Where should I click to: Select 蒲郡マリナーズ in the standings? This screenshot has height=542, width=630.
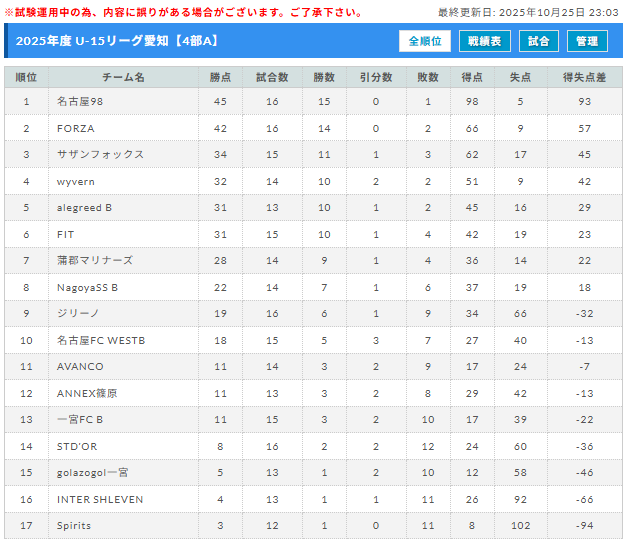pyautogui.click(x=95, y=260)
